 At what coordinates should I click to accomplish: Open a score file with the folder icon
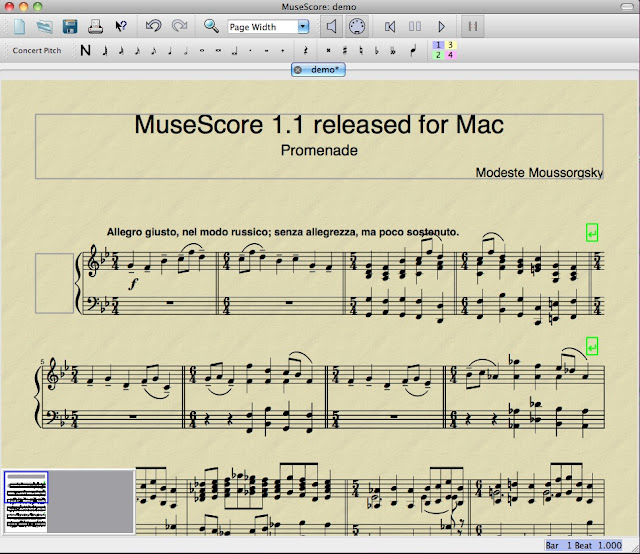point(44,27)
